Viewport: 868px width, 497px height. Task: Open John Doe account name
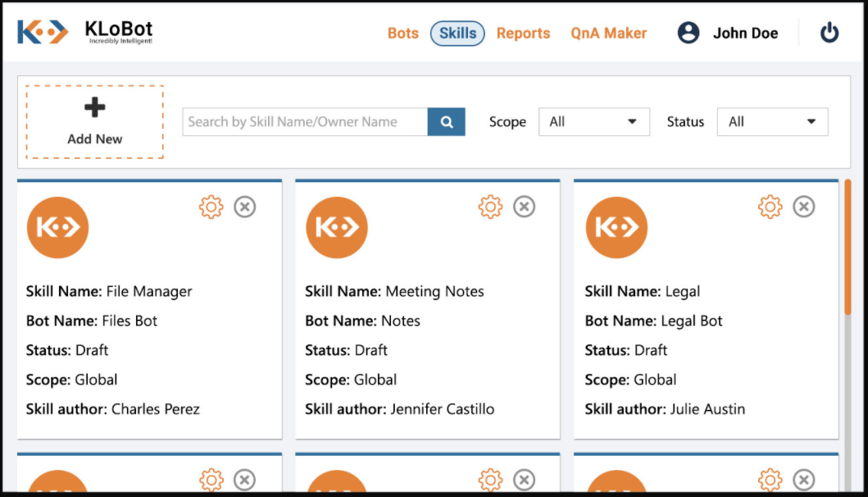point(745,34)
